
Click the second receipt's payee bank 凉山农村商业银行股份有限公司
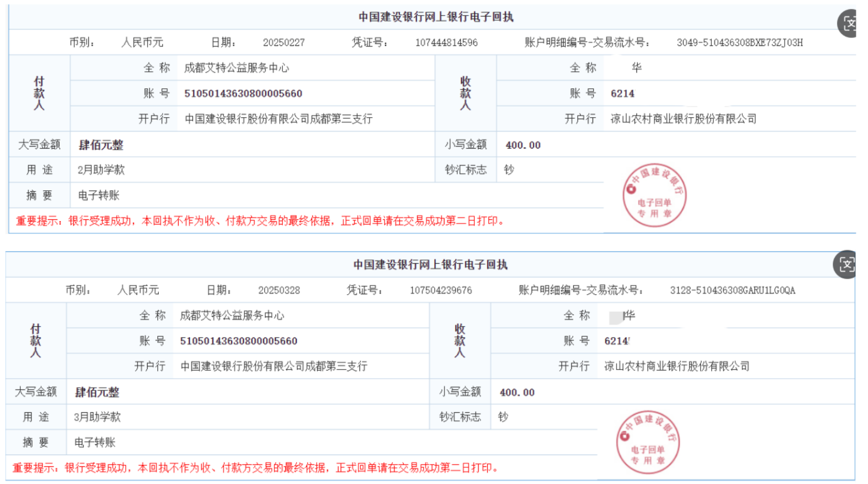tap(677, 366)
